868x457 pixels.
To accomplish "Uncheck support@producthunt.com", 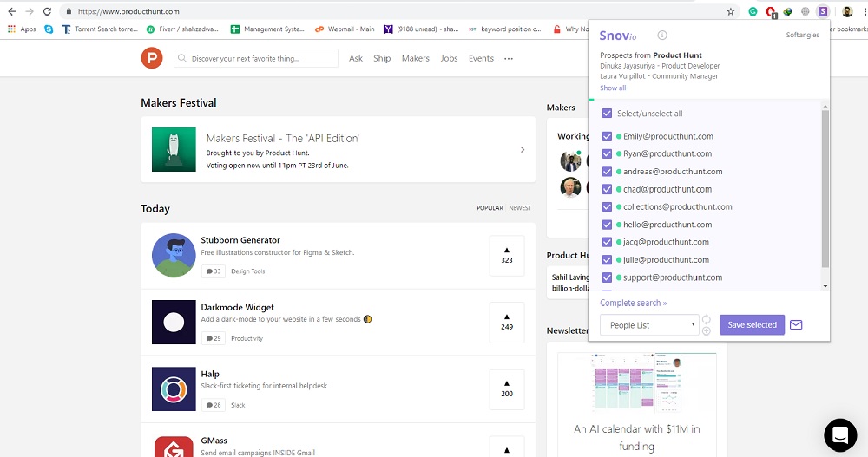I will click(607, 277).
